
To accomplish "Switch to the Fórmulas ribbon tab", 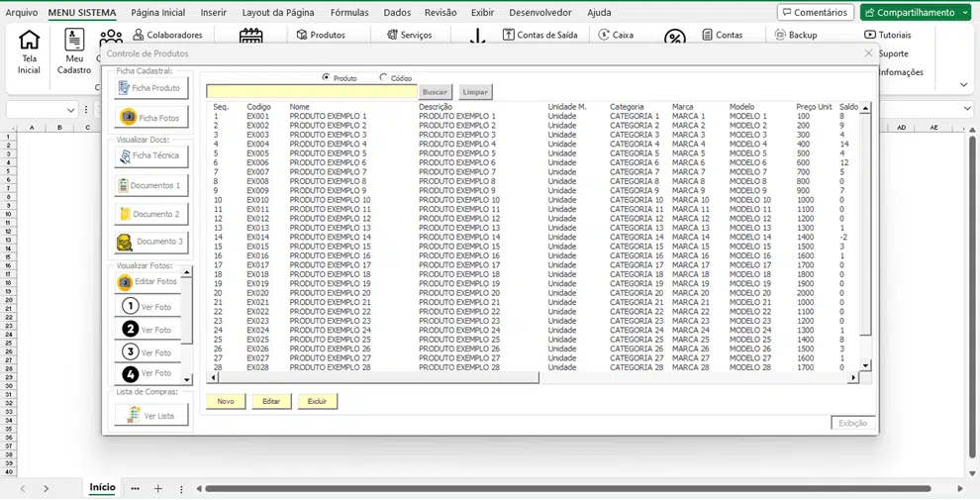I will tap(349, 13).
